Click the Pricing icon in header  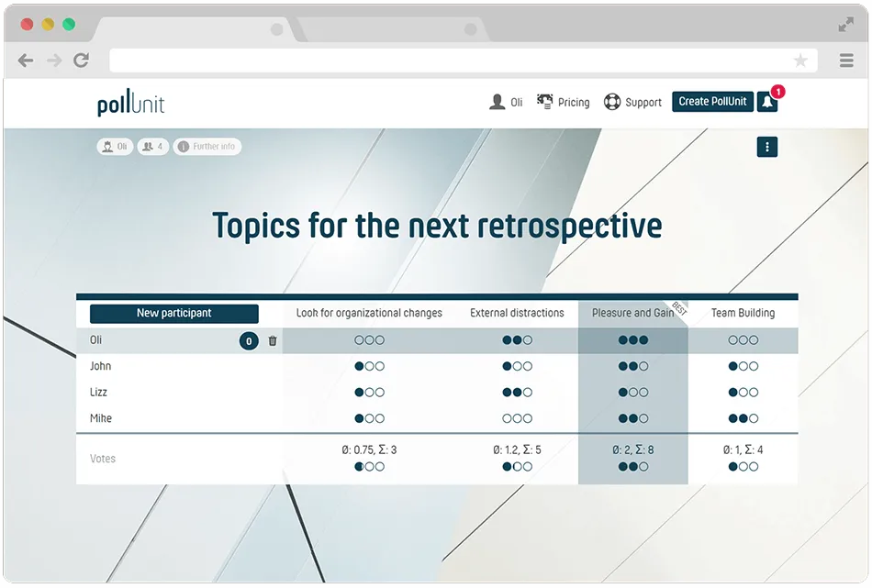(x=545, y=102)
